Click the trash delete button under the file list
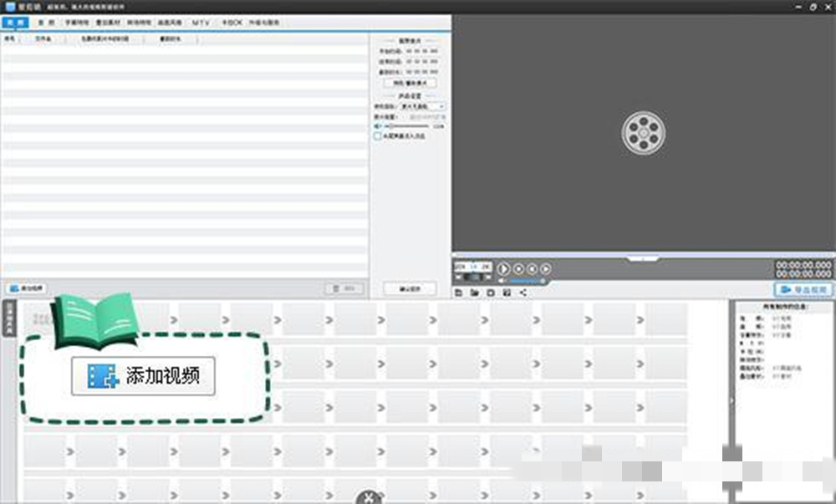 click(x=344, y=288)
